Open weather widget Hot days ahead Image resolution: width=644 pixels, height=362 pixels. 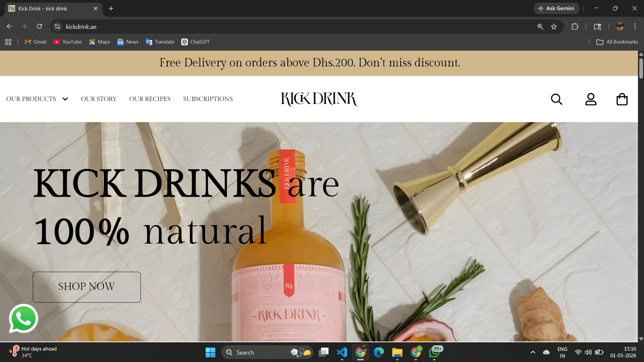(x=33, y=352)
